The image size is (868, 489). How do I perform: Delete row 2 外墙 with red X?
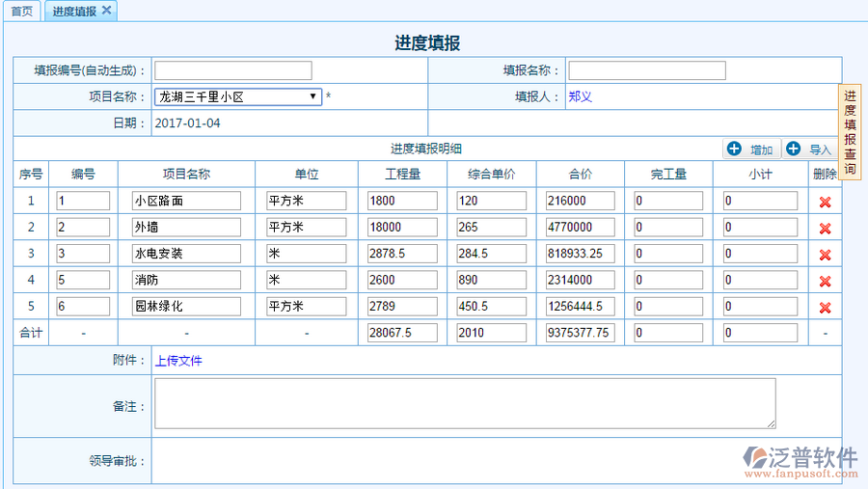coord(825,229)
